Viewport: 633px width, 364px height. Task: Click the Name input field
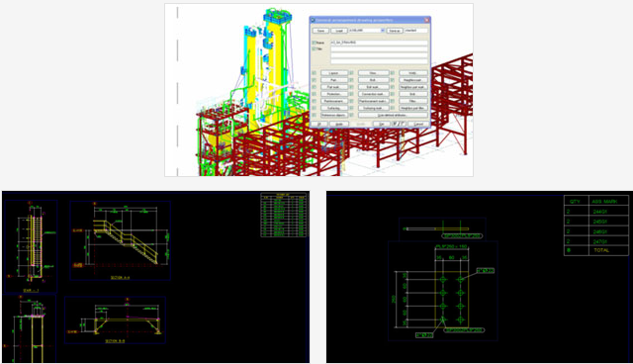click(x=379, y=43)
